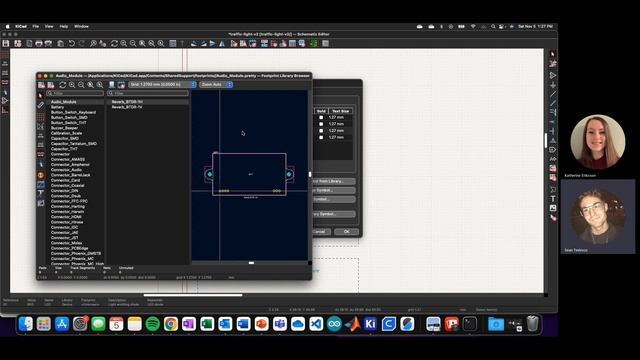Click Zoom In icon in Footprint Library Browser
Screen dimensions: 640x360
pos(72,84)
